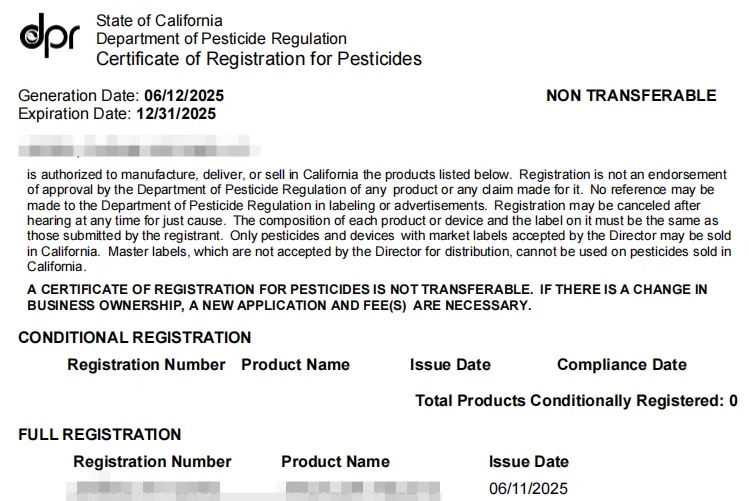
Task: Select the Certificate of Registration for Pesticides title
Action: click(259, 59)
